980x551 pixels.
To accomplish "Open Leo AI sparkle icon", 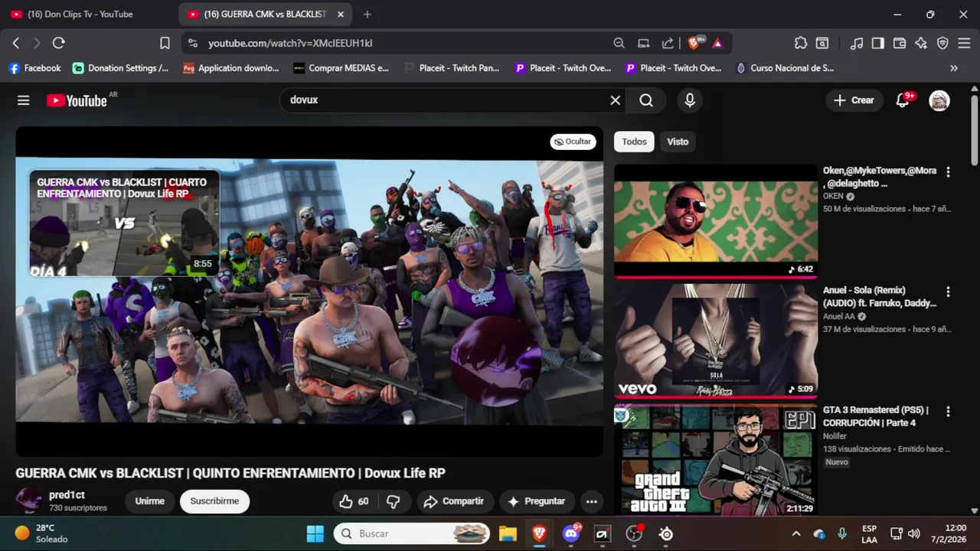I will (921, 43).
